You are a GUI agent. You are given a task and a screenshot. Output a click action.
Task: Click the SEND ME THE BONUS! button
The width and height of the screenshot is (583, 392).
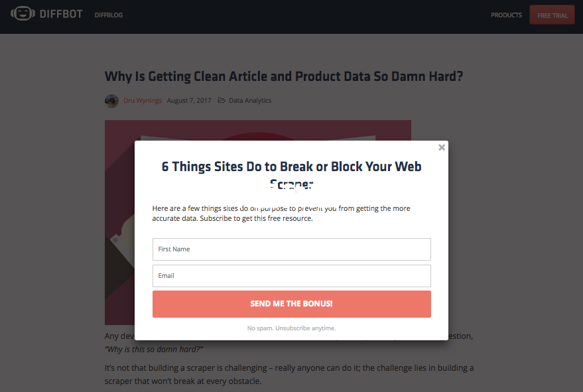pos(292,304)
